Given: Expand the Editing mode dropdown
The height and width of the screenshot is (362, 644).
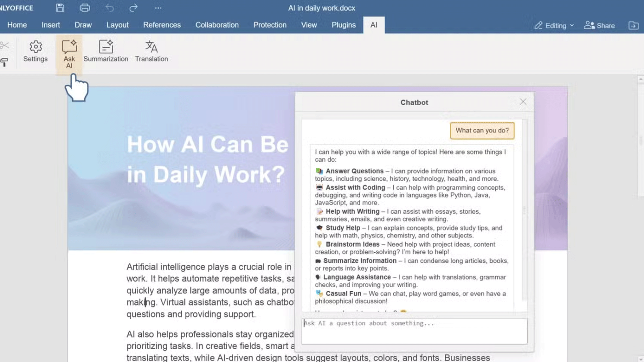Looking at the screenshot, I should pyautogui.click(x=554, y=25).
